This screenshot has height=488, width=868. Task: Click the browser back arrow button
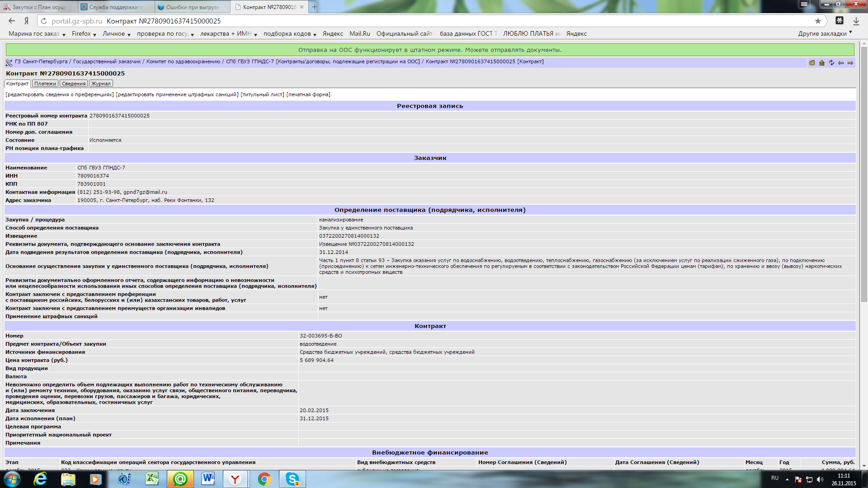[x=12, y=21]
